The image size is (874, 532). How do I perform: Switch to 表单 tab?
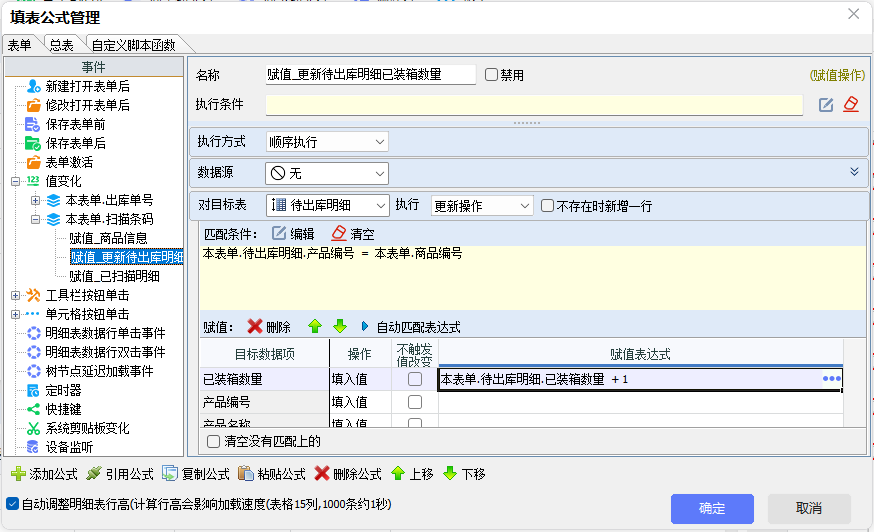[20, 45]
